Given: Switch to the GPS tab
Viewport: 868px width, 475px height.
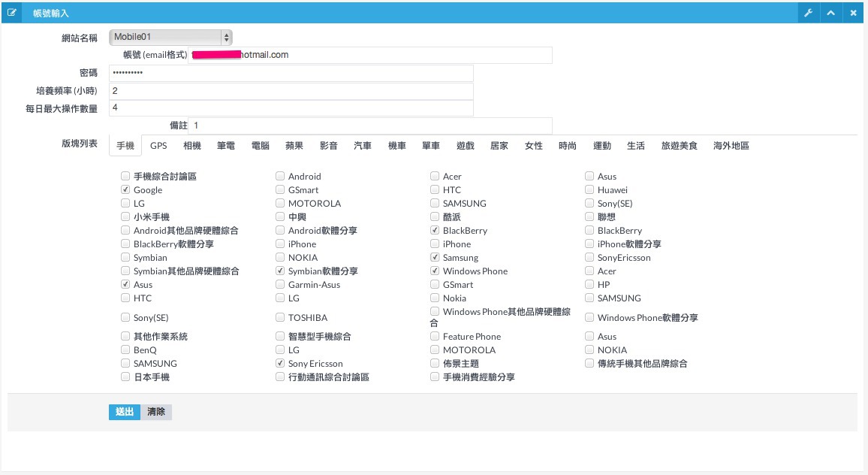Looking at the screenshot, I should pyautogui.click(x=158, y=146).
